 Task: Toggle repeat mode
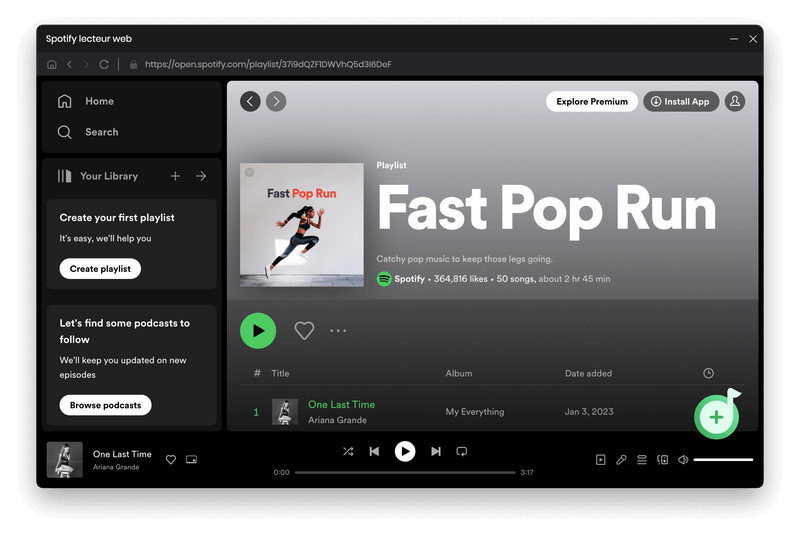pyautogui.click(x=462, y=451)
